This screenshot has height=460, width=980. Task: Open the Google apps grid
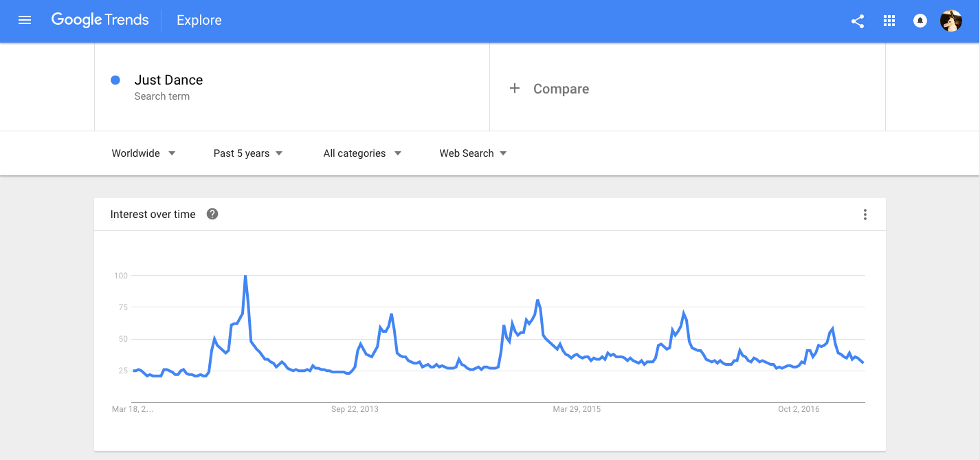pyautogui.click(x=889, y=21)
